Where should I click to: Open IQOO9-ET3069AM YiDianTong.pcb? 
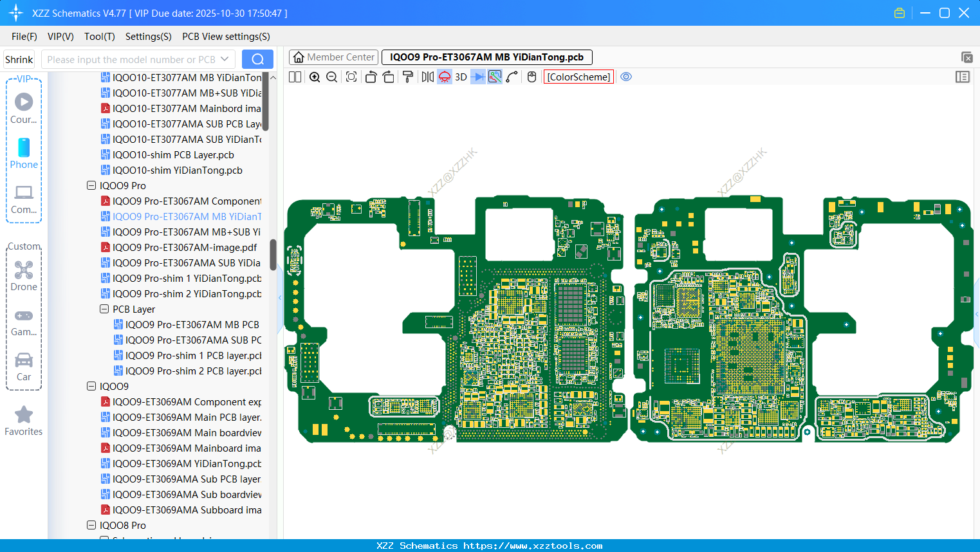(x=181, y=464)
